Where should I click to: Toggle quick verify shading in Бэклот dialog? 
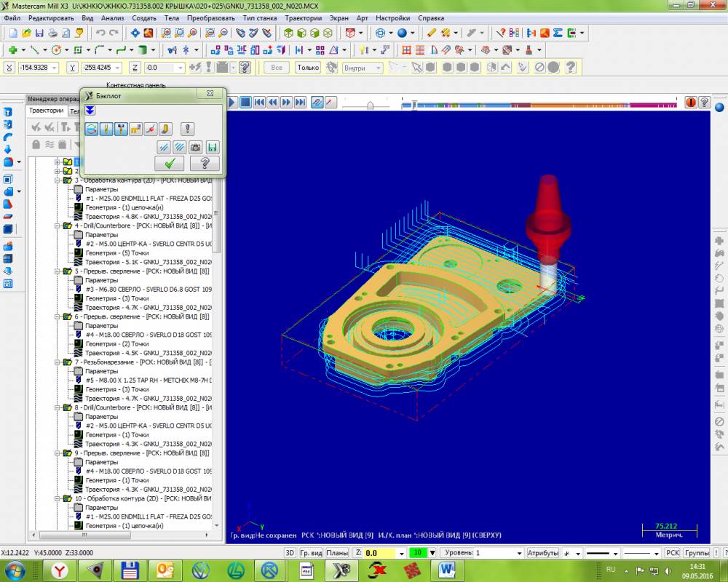point(166,129)
